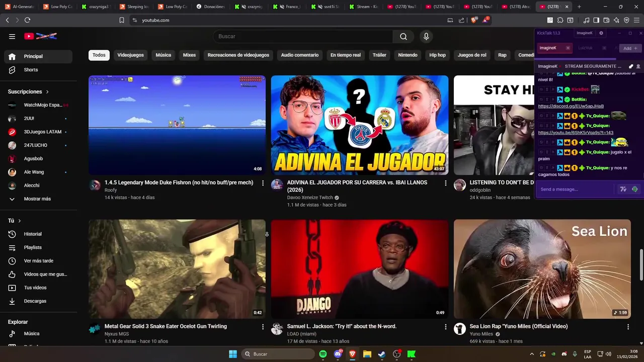Select the Música filter chip
644x362 pixels.
point(163,55)
